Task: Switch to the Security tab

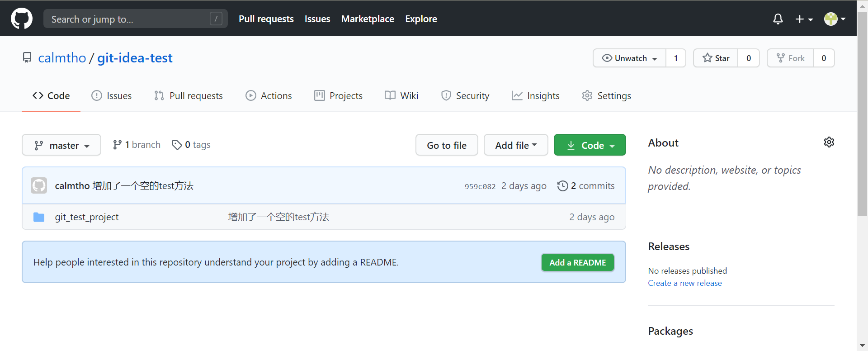Action: (x=465, y=95)
